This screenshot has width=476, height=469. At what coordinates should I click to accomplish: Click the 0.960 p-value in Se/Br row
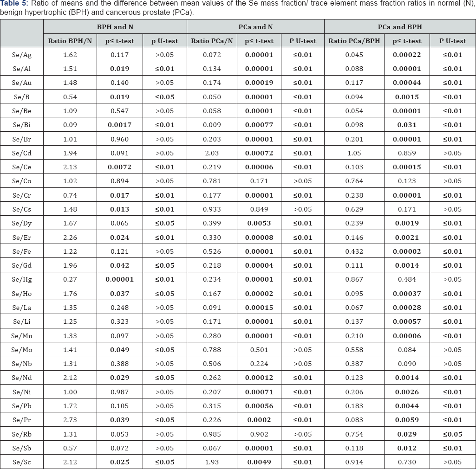tap(119, 139)
